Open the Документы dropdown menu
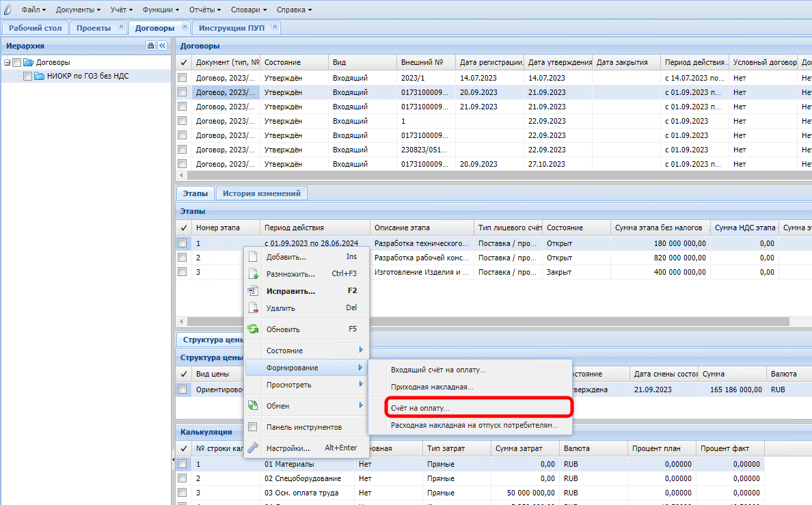 (x=78, y=10)
